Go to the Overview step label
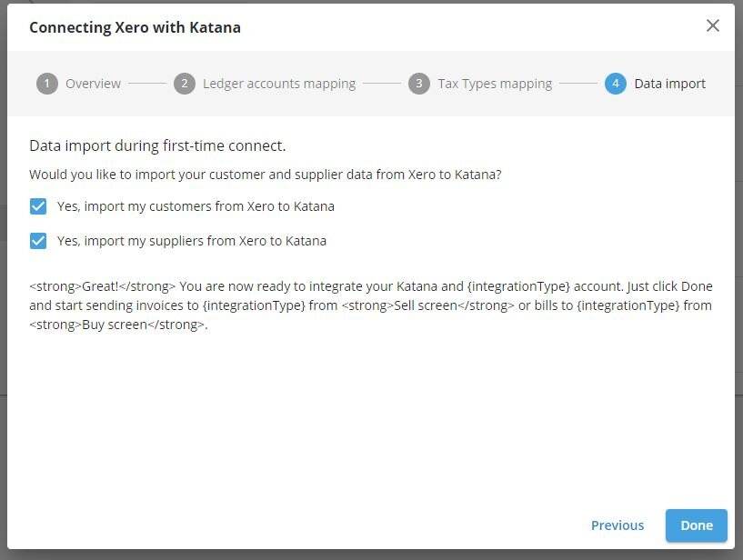Viewport: 743px width, 560px height. [93, 84]
